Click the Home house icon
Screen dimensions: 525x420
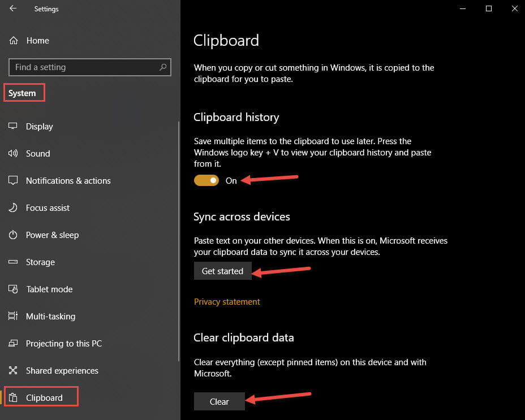tap(14, 41)
